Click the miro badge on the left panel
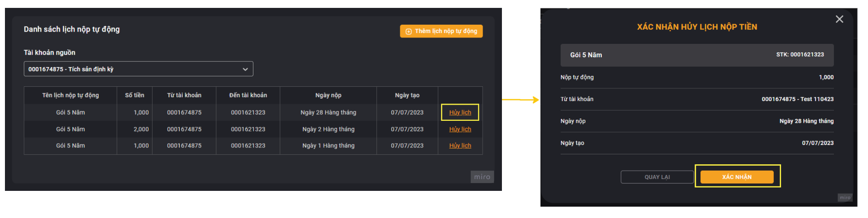The height and width of the screenshot is (218, 868). 482,177
